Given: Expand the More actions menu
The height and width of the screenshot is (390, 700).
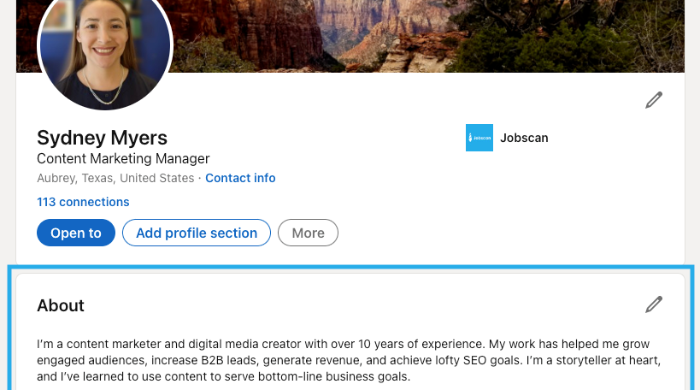Looking at the screenshot, I should 308,233.
